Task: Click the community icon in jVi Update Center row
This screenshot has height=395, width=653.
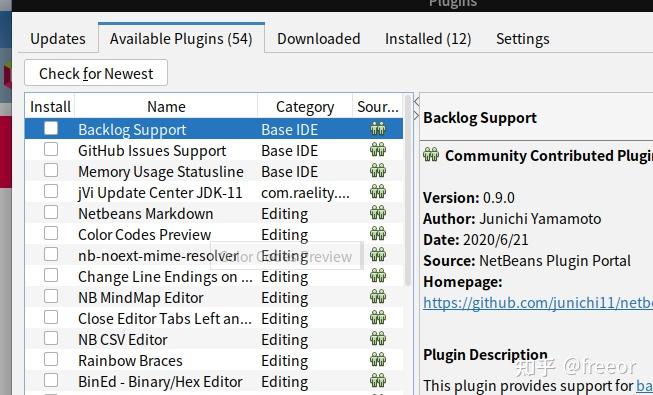Action: (x=378, y=192)
